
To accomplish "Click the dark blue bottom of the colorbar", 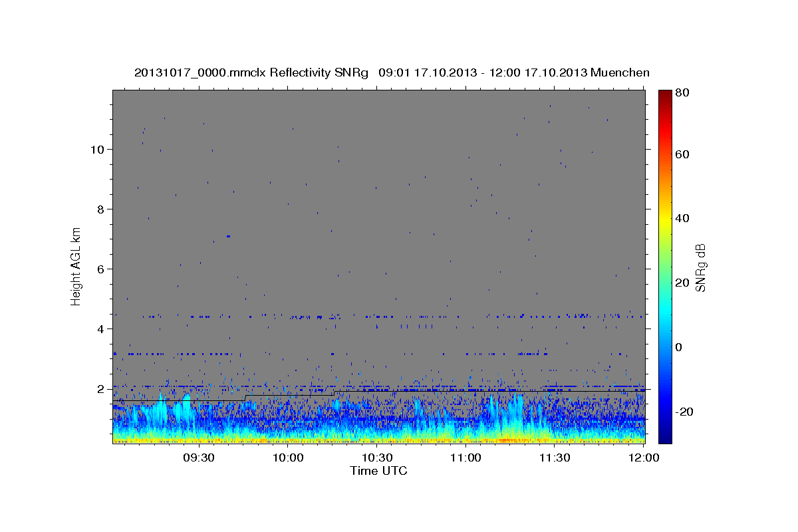I will [x=664, y=436].
